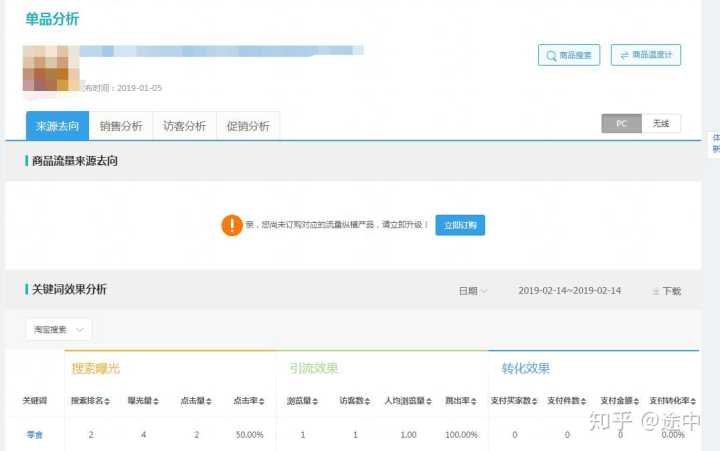This screenshot has height=451, width=720.
Task: Click the pixelated product thumbnail image
Action: (x=53, y=68)
